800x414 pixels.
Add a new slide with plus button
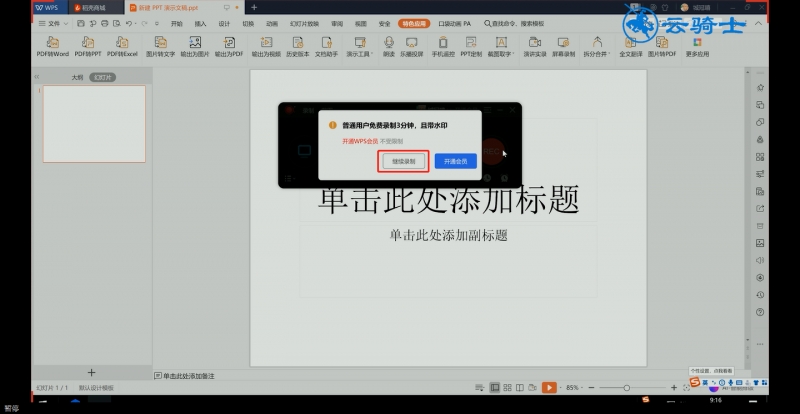click(x=91, y=373)
